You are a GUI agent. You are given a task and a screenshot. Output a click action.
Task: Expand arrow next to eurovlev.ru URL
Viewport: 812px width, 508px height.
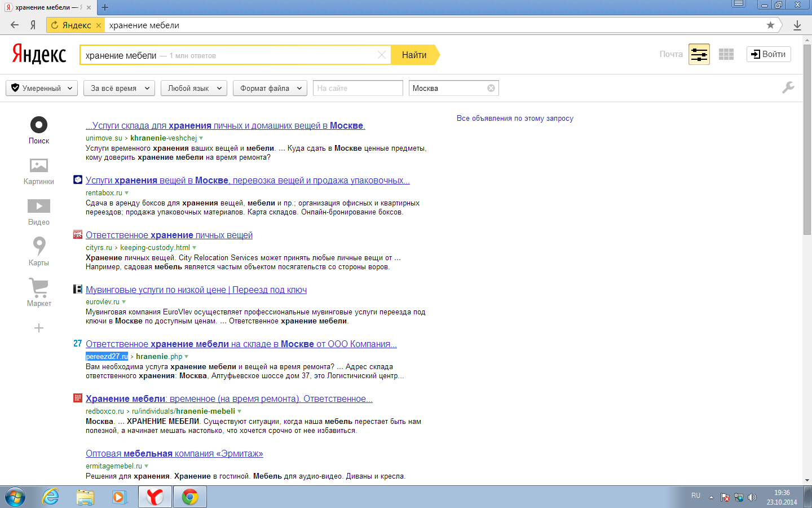coord(124,302)
